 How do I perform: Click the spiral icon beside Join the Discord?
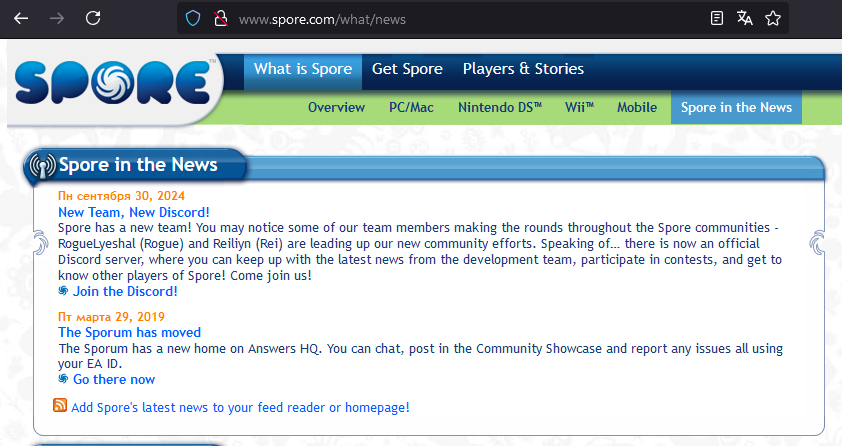coord(63,290)
